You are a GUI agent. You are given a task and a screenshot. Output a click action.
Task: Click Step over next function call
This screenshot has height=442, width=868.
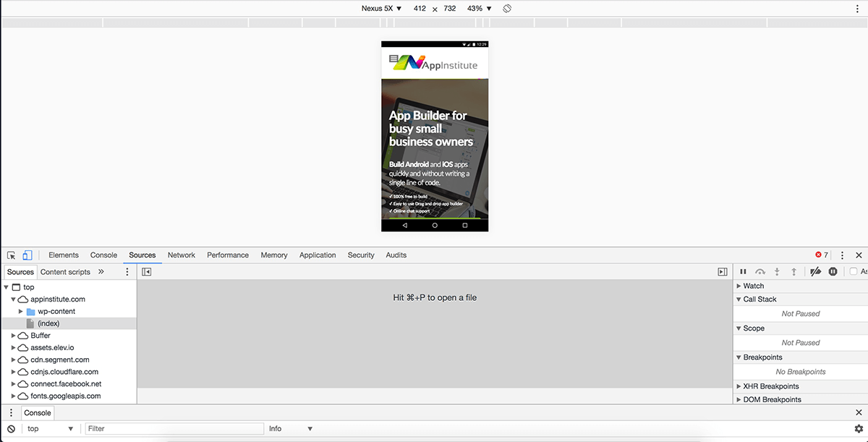click(x=760, y=272)
